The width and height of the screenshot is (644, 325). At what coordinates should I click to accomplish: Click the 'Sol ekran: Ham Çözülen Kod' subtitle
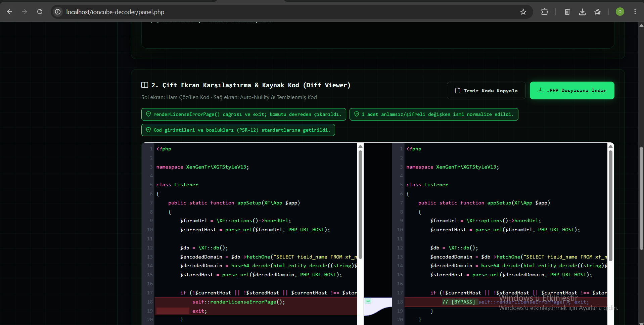(x=229, y=97)
